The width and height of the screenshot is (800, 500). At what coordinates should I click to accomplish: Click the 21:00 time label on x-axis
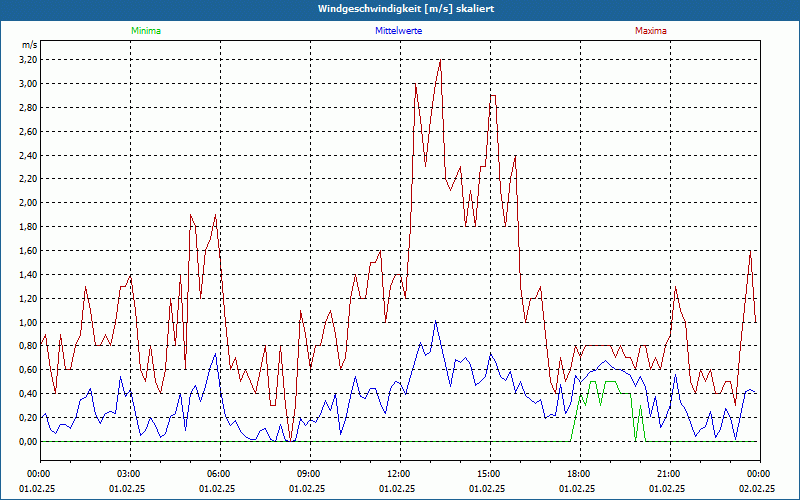point(667,474)
